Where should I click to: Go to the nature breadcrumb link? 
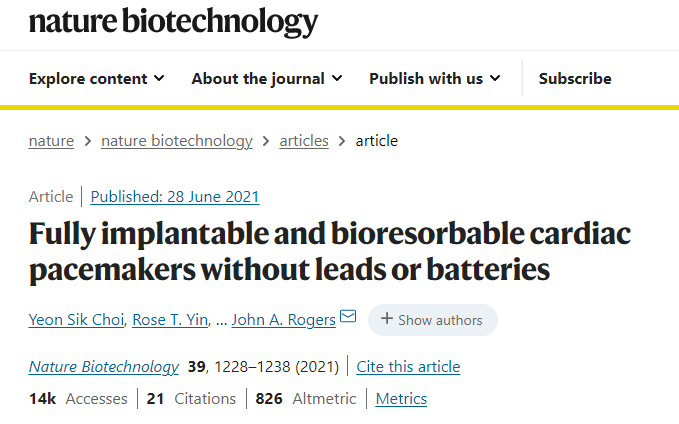[51, 141]
